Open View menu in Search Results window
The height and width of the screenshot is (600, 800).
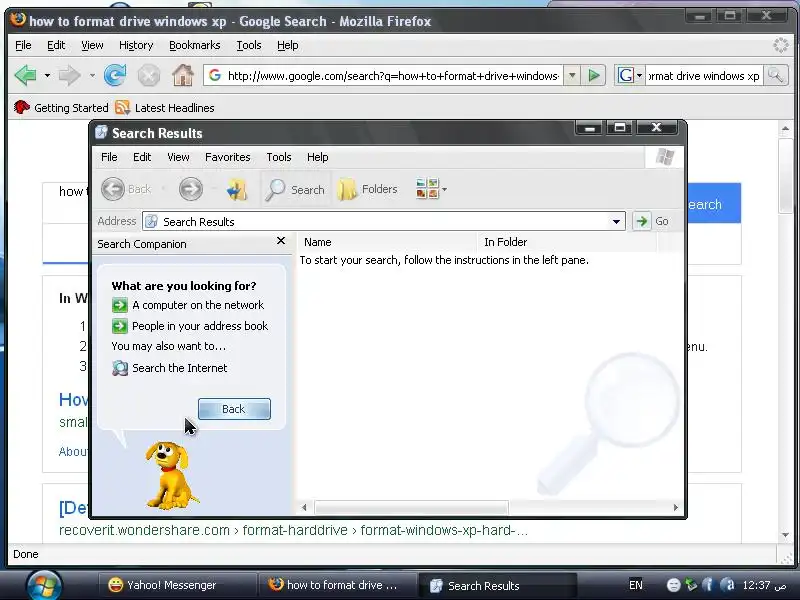click(x=178, y=157)
